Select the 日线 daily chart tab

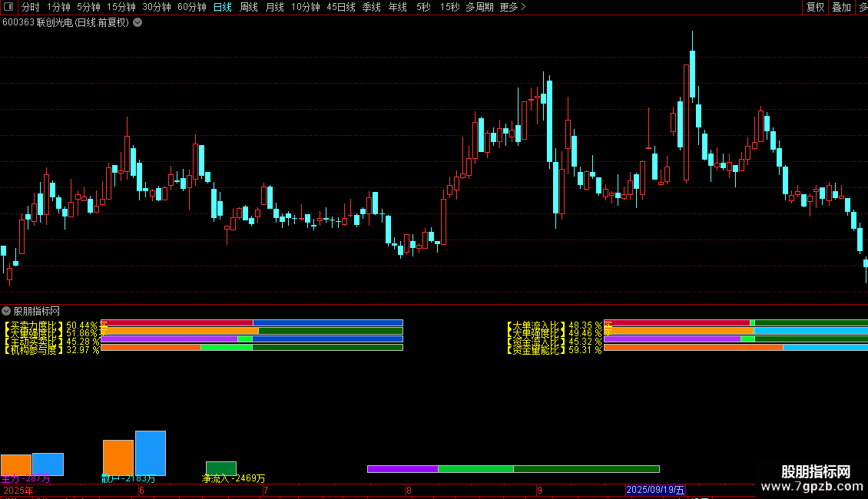point(223,7)
